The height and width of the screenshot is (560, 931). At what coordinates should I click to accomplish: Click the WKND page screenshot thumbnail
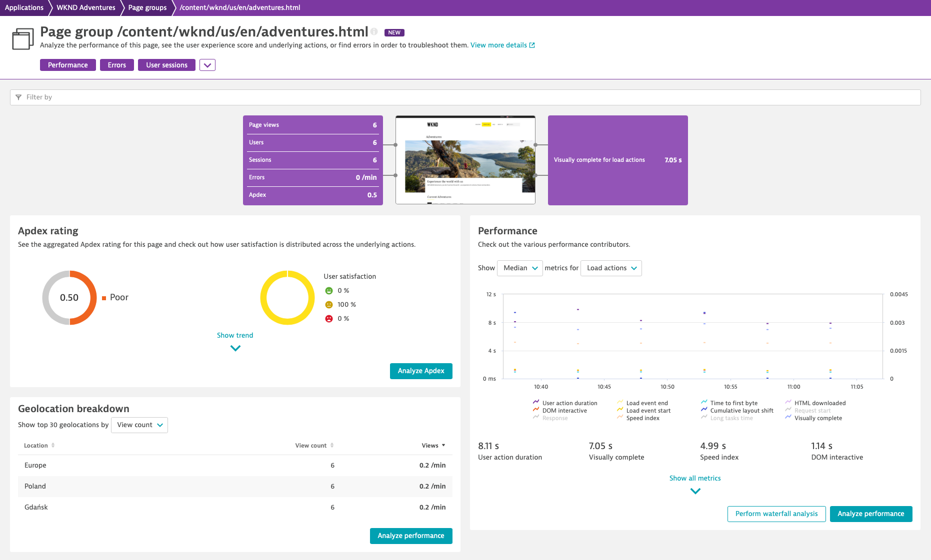click(465, 160)
